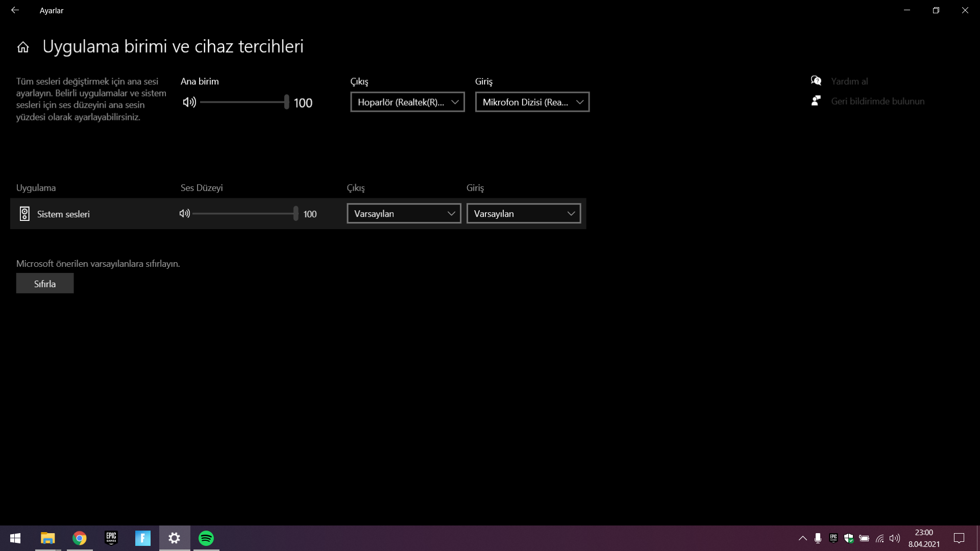Open Spotify from the taskbar
The width and height of the screenshot is (980, 551).
[x=206, y=538]
